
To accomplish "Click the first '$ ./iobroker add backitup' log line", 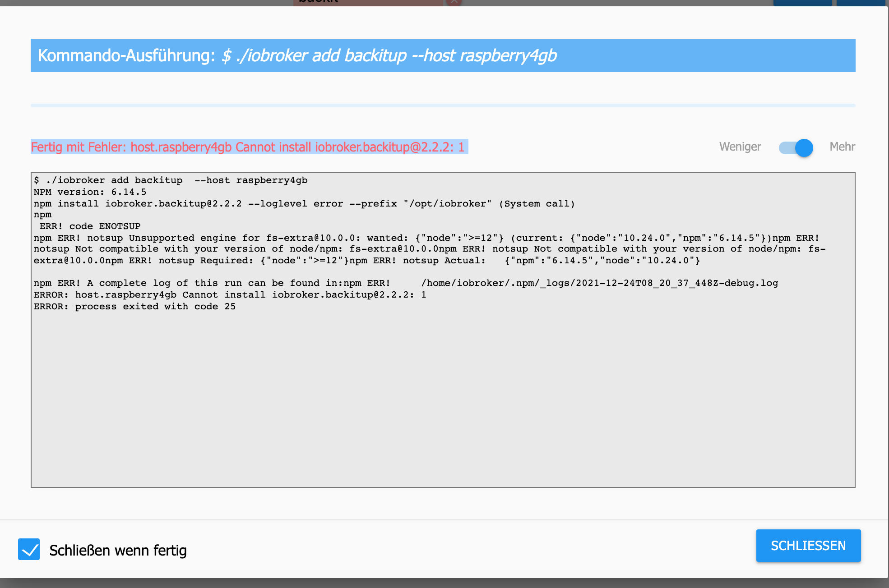I will [171, 180].
